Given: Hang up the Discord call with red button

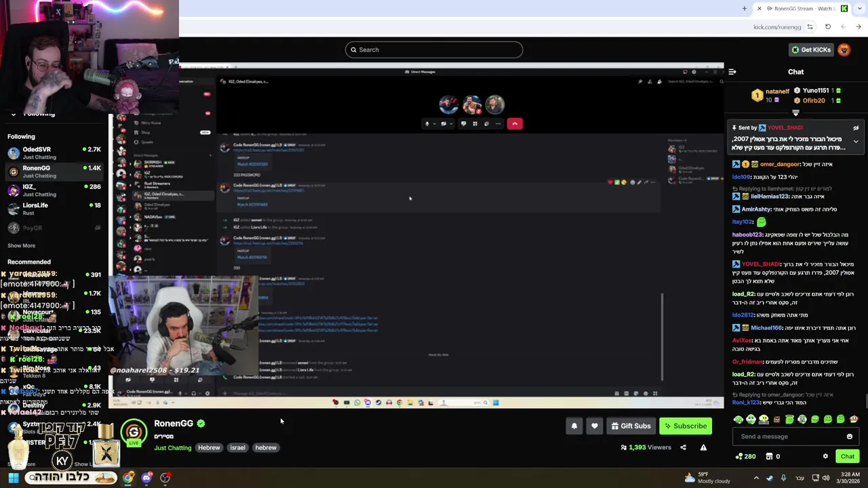Looking at the screenshot, I should [515, 123].
